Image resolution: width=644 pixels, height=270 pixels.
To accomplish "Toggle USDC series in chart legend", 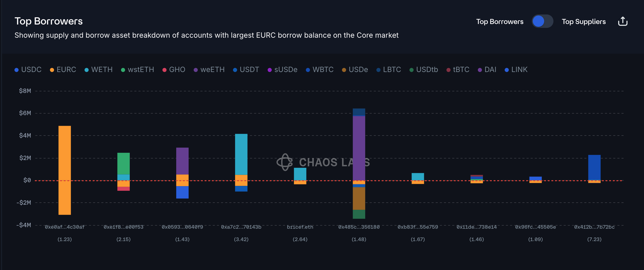I will click(28, 70).
